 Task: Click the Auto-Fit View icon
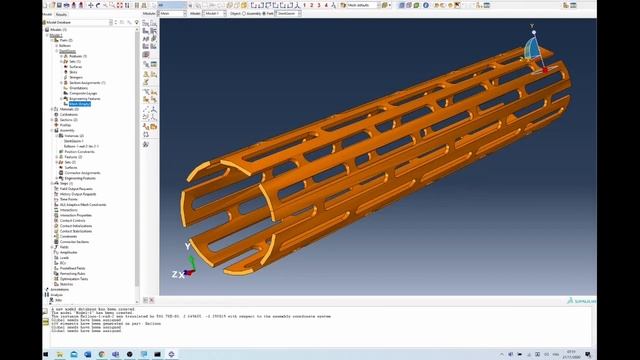coord(120,5)
